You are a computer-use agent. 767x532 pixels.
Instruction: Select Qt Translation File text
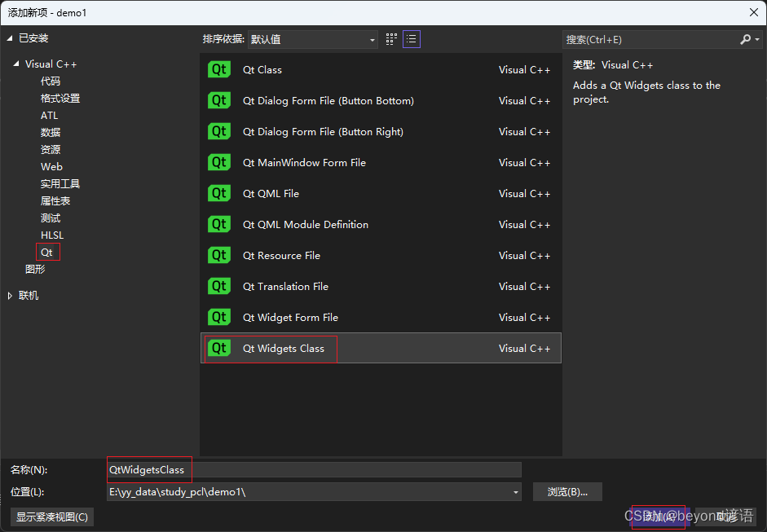285,287
